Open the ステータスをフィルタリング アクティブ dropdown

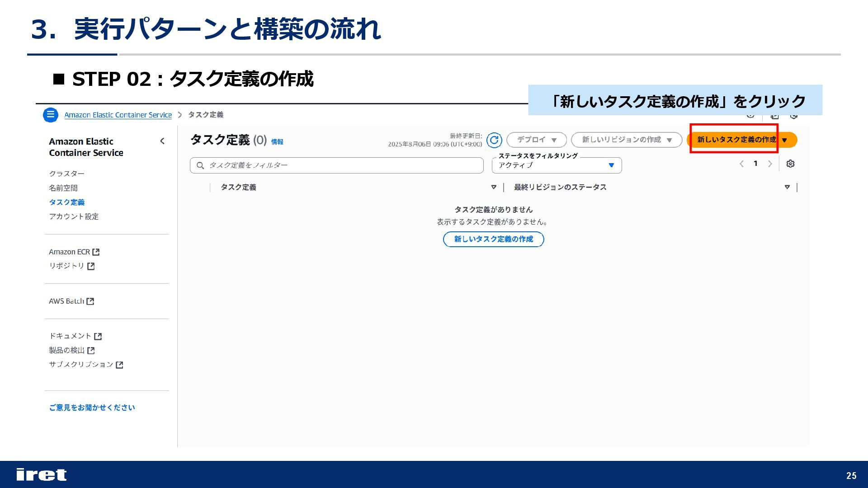[557, 165]
